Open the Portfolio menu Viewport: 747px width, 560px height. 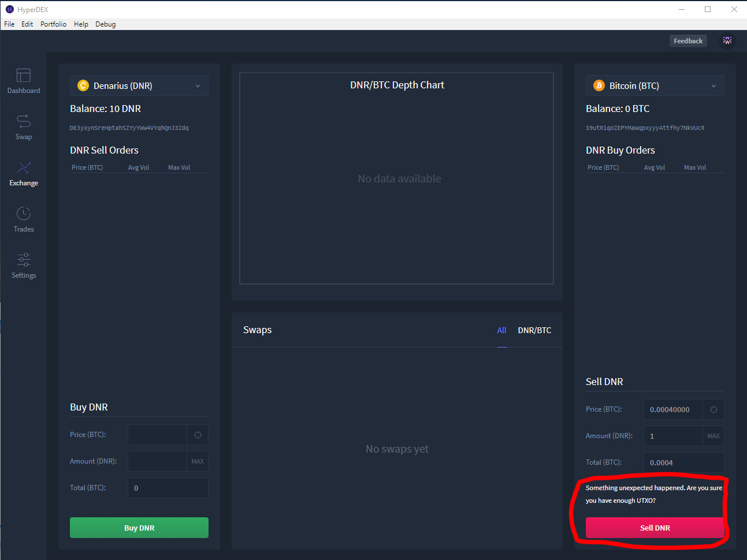click(53, 24)
